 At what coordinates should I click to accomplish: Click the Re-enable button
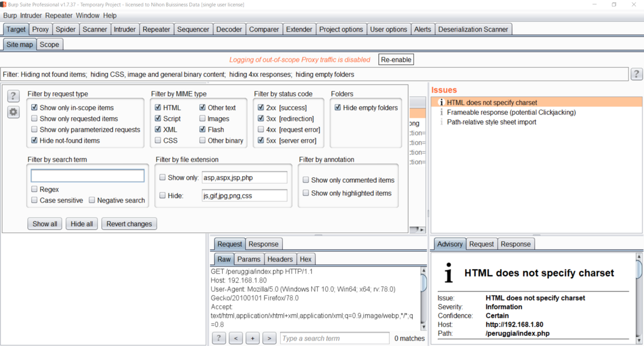click(397, 60)
